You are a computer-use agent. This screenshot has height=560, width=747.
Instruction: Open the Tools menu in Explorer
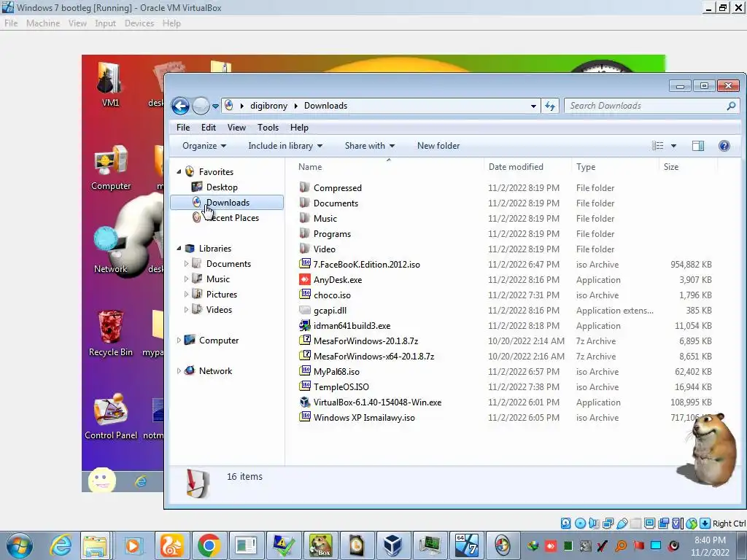tap(268, 128)
